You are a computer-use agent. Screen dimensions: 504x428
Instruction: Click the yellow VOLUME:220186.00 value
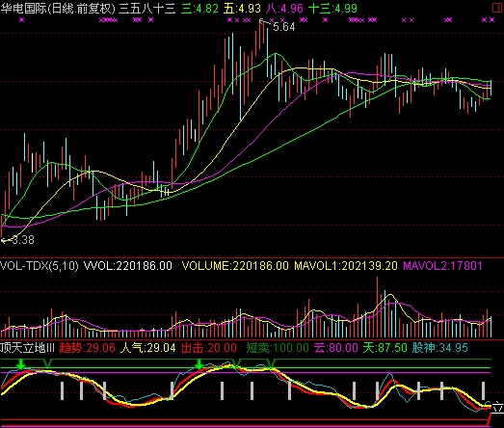tap(235, 266)
